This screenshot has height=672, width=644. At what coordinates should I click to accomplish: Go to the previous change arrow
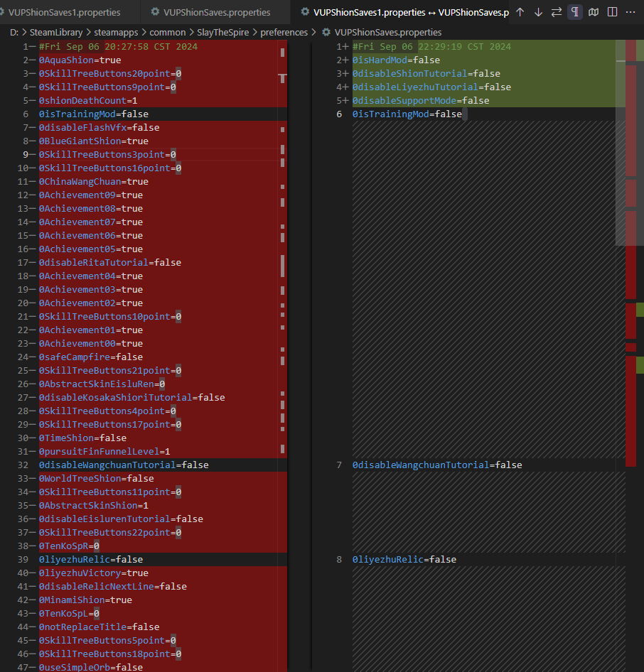pos(520,12)
